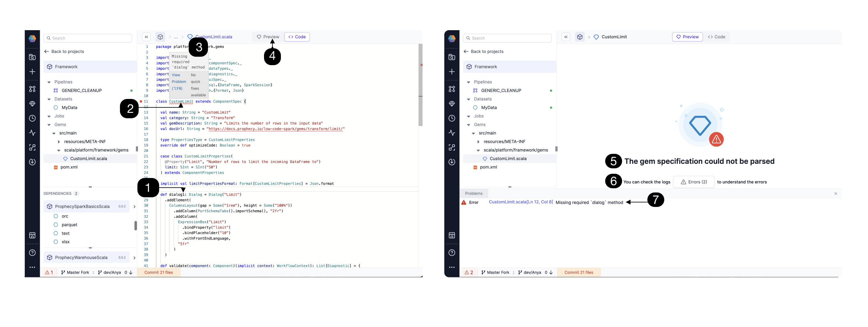Screen dimensions: 868x327
Task: Collapse sidebar with double-chevron in right screenshot
Action: pyautogui.click(x=566, y=37)
